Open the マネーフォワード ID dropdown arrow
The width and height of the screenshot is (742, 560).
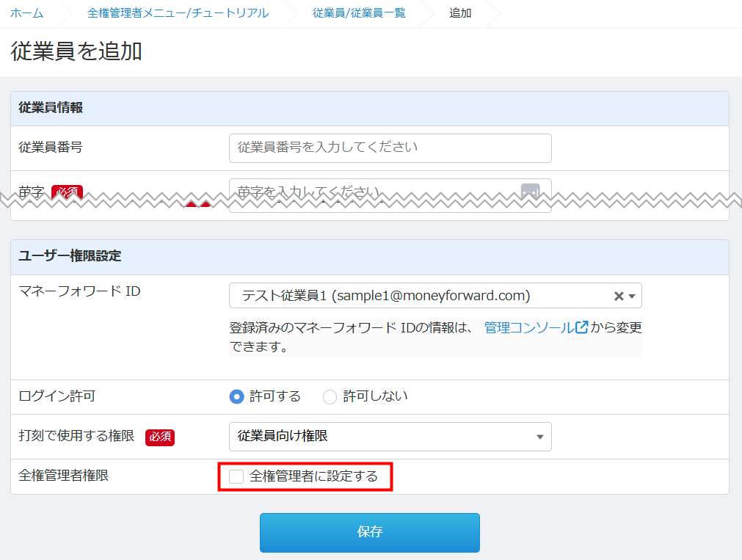[x=632, y=296]
